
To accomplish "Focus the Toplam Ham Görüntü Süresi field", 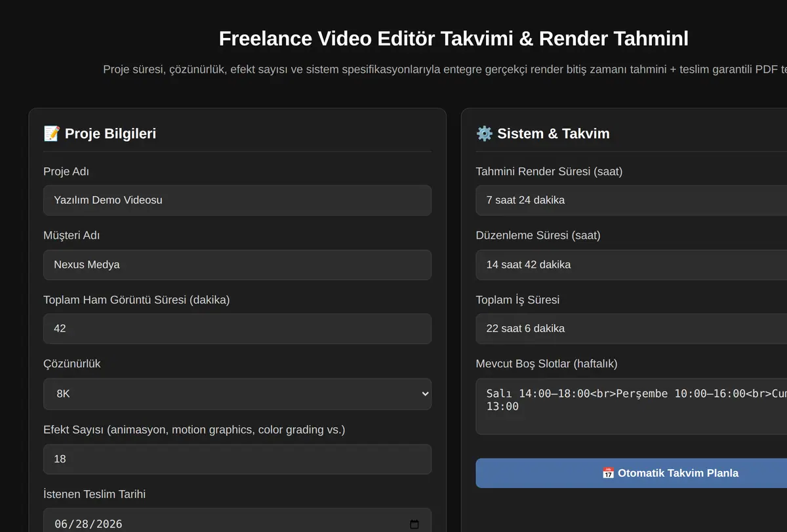I will [x=237, y=329].
